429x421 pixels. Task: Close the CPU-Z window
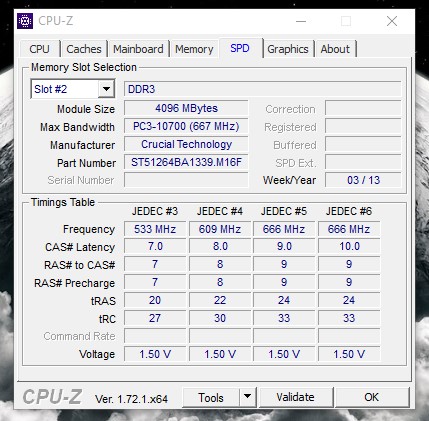pos(392,21)
